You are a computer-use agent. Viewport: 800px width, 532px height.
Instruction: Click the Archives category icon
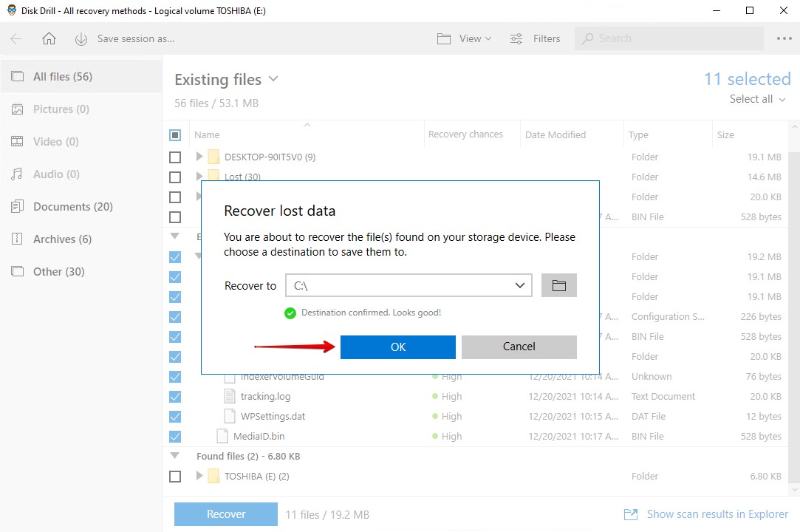click(17, 239)
